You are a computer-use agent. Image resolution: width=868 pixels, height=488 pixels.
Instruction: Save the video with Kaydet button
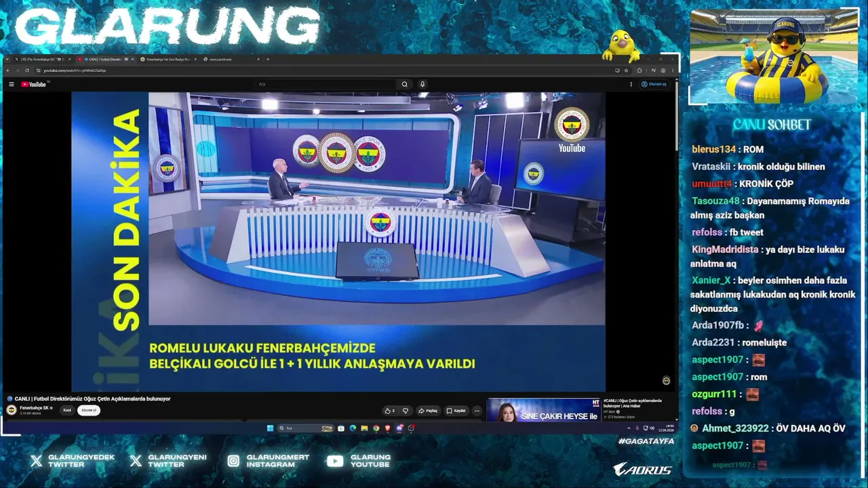tap(456, 411)
